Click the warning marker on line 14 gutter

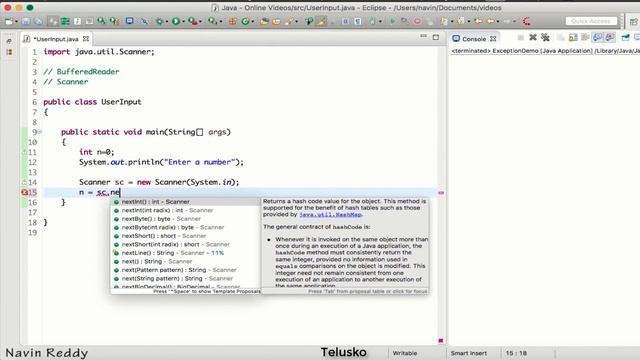tap(24, 182)
